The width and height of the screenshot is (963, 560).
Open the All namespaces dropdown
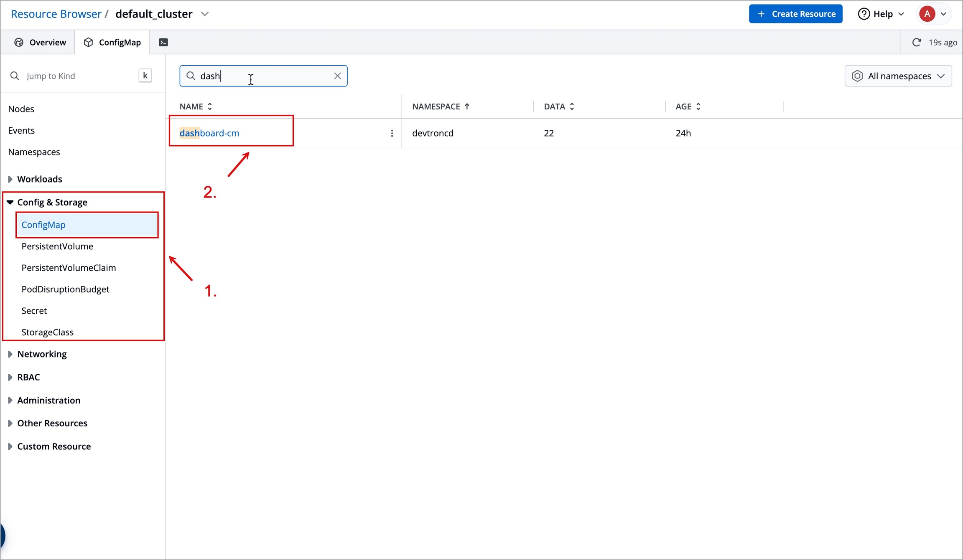[898, 76]
